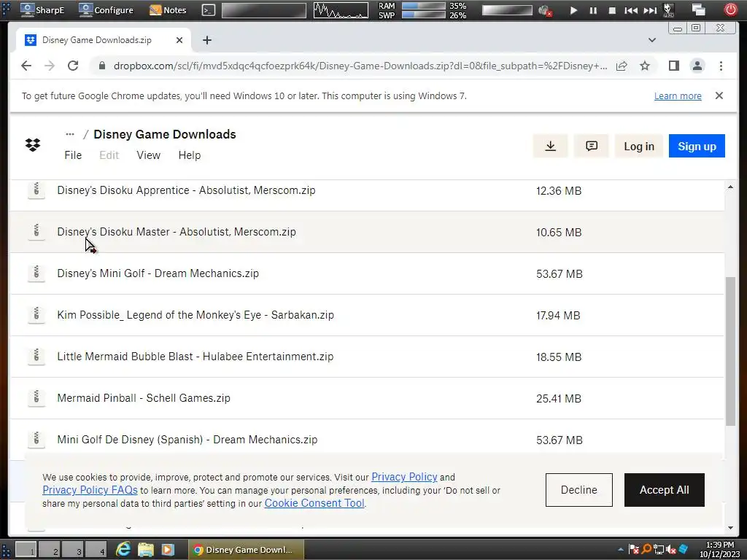Click the file list scrollbar thumb
This screenshot has height=560, width=747.
click(x=730, y=351)
